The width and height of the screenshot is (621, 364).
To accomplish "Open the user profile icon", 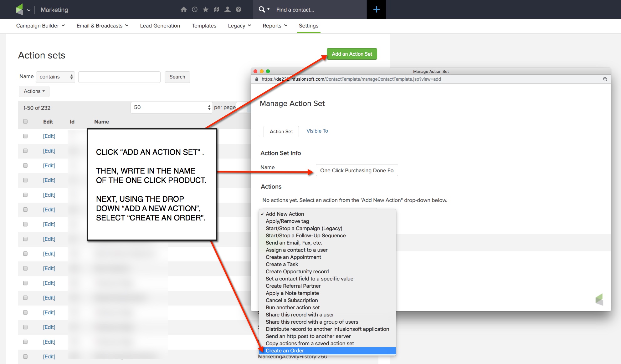I will (227, 9).
